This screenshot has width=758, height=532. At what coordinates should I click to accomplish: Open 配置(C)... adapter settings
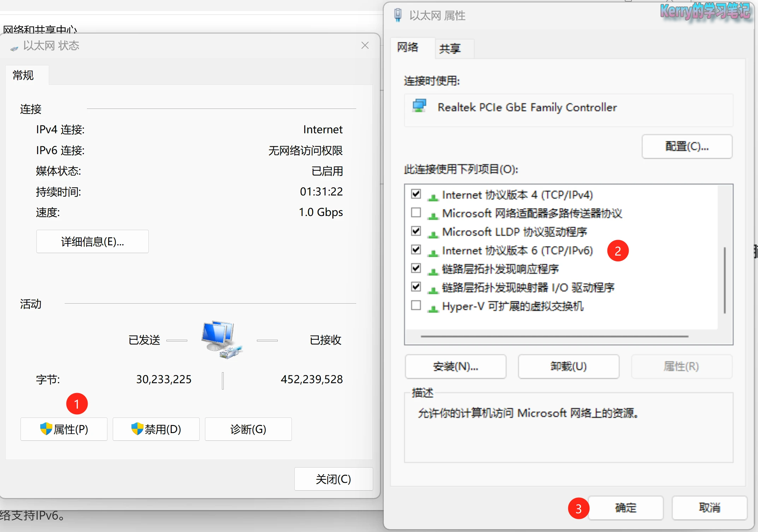click(687, 146)
